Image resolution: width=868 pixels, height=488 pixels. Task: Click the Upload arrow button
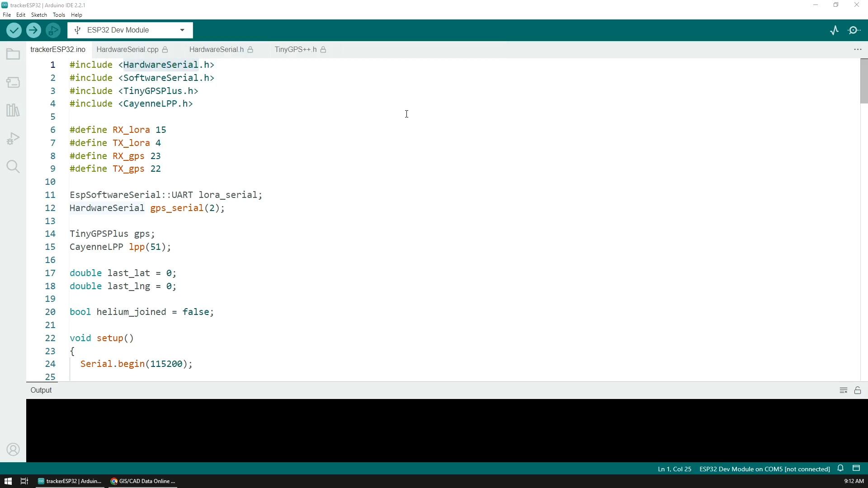click(33, 30)
